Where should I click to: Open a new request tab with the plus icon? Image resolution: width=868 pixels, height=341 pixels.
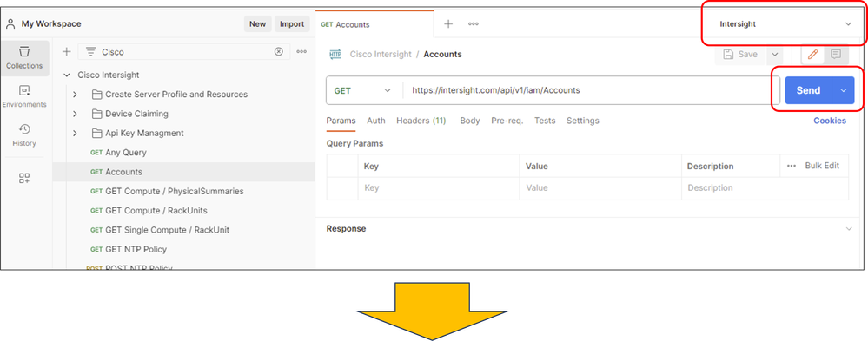point(448,23)
